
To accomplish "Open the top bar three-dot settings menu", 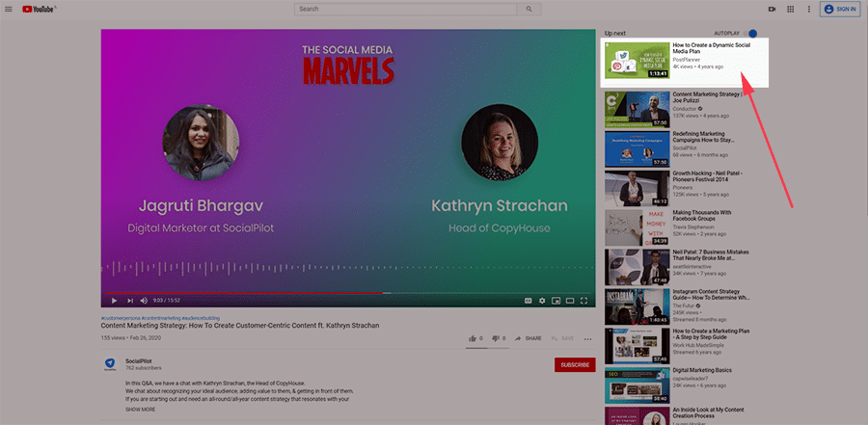I will tap(808, 10).
